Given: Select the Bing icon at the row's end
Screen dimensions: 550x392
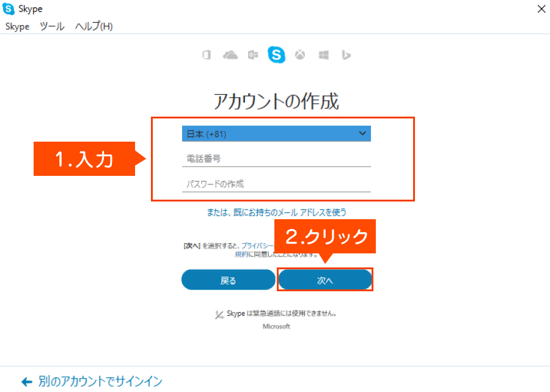Looking at the screenshot, I should tap(346, 55).
